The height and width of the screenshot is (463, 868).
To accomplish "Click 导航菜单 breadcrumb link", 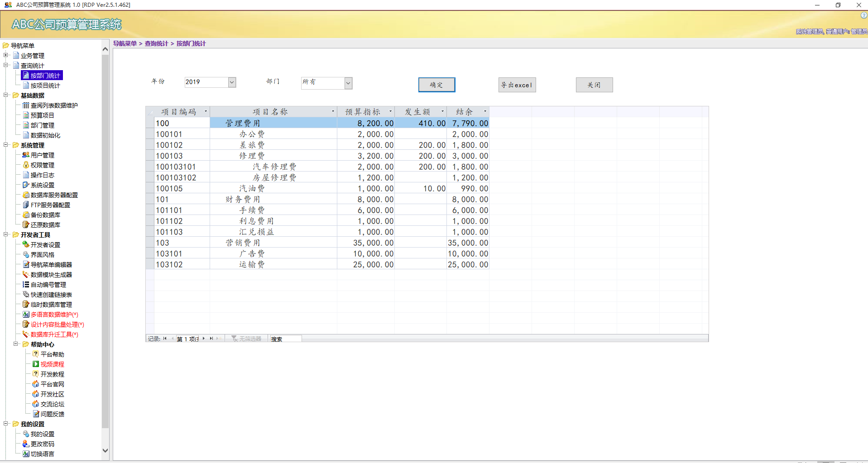I will coord(125,43).
